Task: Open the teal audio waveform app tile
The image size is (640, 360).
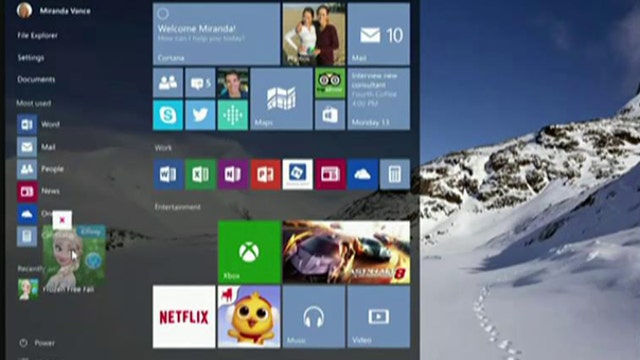Action: [233, 116]
